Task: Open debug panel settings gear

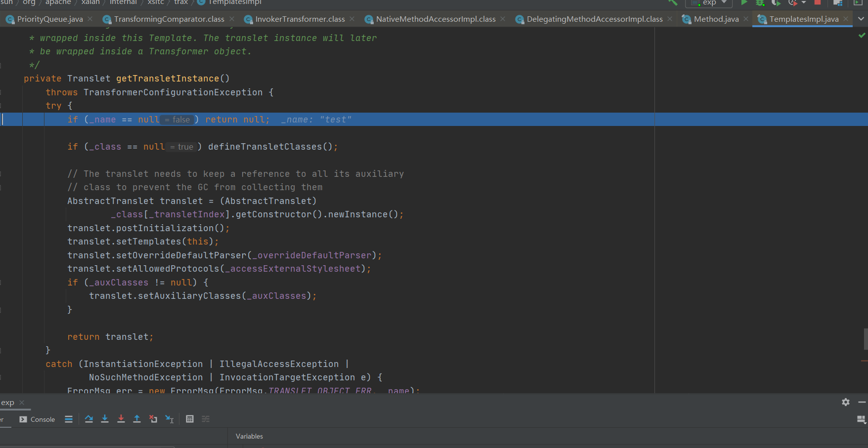Action: (x=846, y=402)
